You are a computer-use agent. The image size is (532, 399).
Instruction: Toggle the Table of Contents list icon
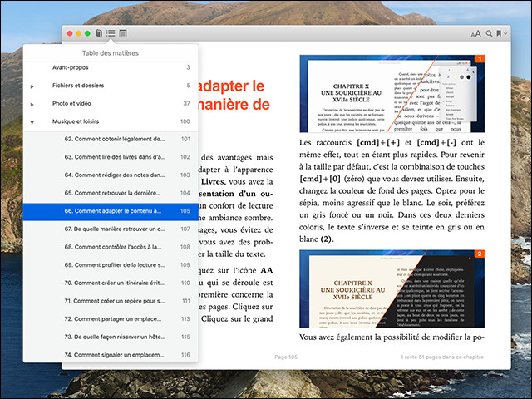tap(111, 33)
